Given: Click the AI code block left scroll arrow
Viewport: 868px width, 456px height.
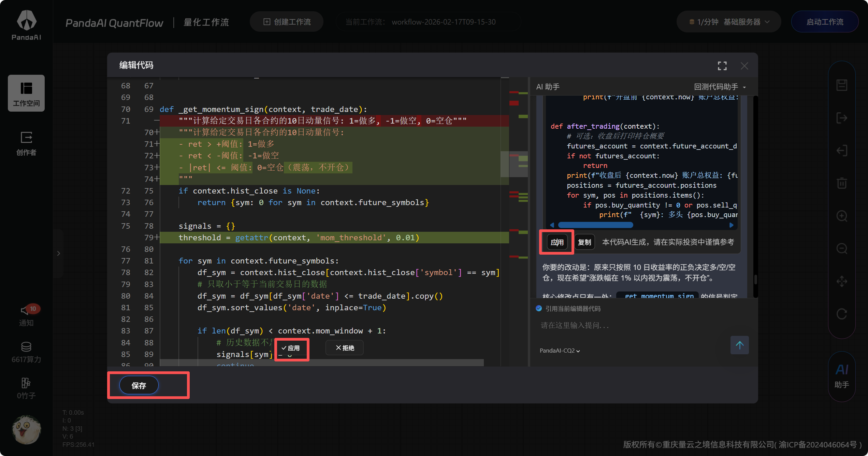Looking at the screenshot, I should click(x=552, y=225).
